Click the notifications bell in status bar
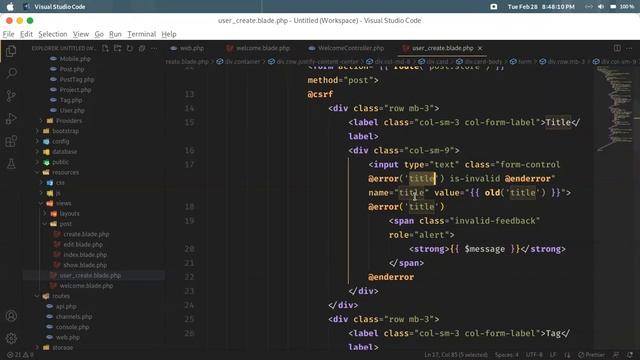The width and height of the screenshot is (640, 360). tap(630, 355)
